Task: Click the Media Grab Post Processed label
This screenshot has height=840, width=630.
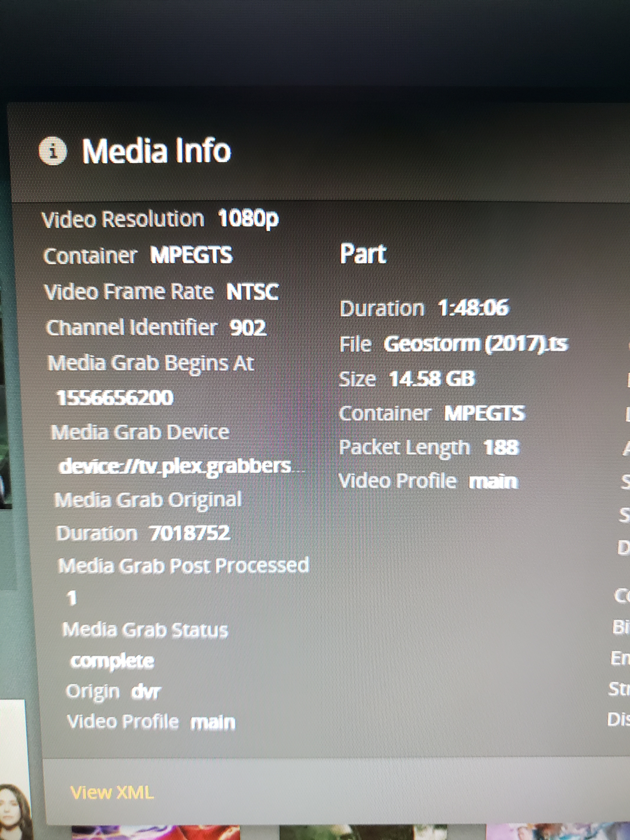Action: [x=183, y=566]
